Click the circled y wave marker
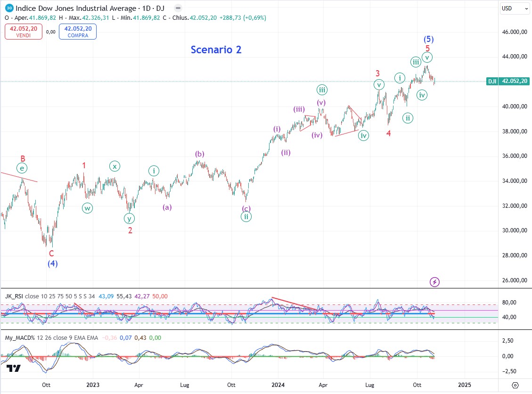 129,219
